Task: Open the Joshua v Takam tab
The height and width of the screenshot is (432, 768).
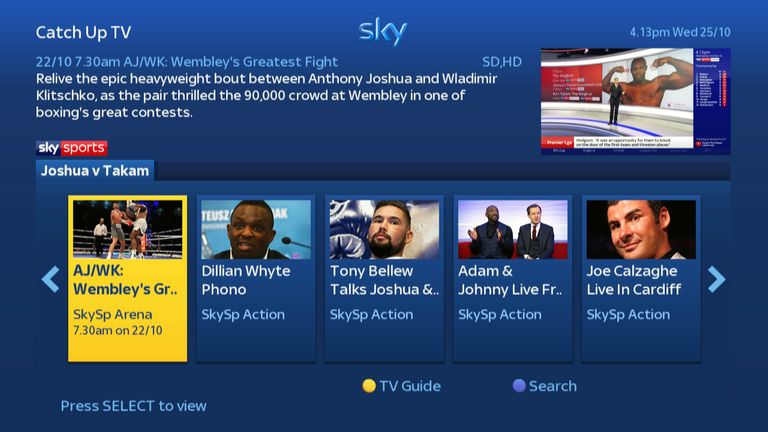Action: [95, 171]
